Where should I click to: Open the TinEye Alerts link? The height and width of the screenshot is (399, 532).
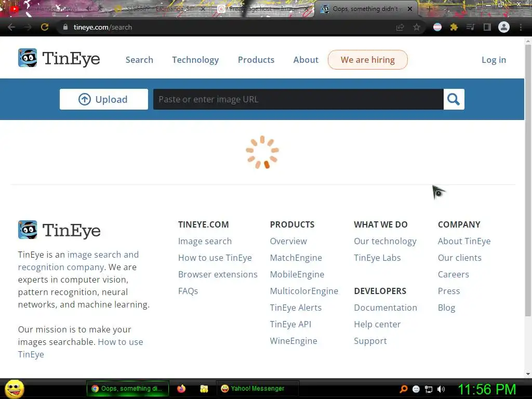tap(296, 308)
